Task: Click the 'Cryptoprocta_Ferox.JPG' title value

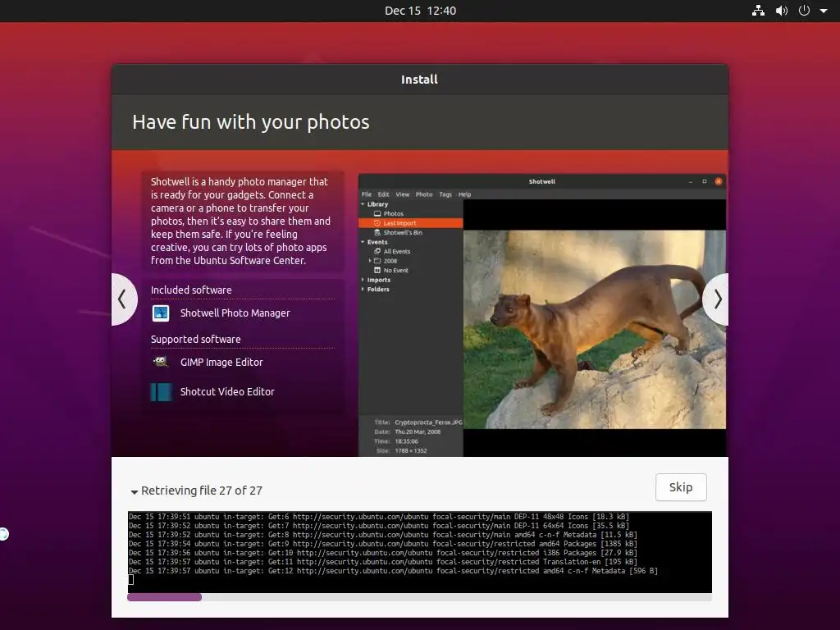Action: click(x=428, y=422)
